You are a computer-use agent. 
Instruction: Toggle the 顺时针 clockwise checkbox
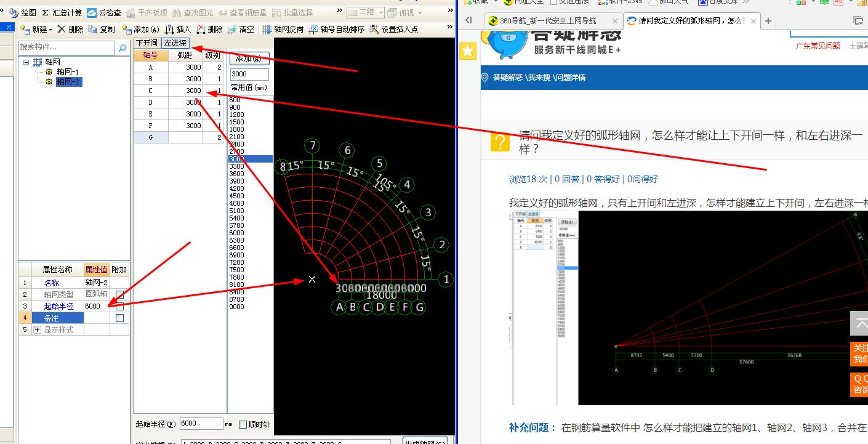pos(243,424)
